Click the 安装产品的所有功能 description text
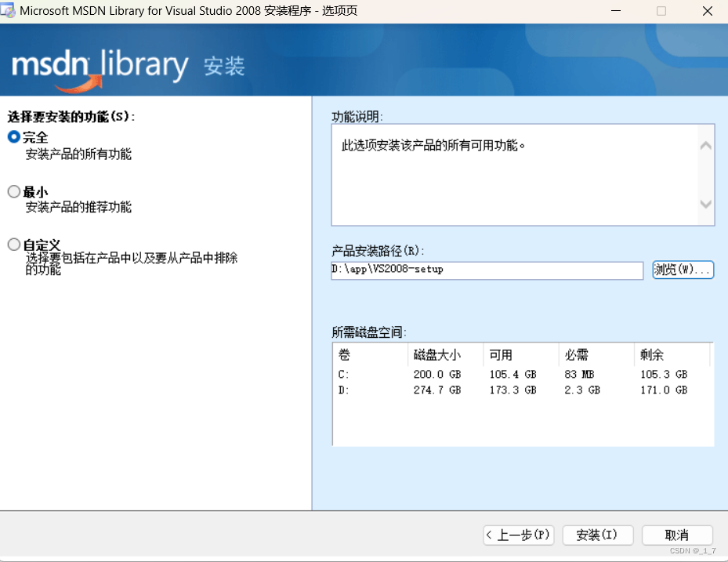728x562 pixels. point(78,154)
